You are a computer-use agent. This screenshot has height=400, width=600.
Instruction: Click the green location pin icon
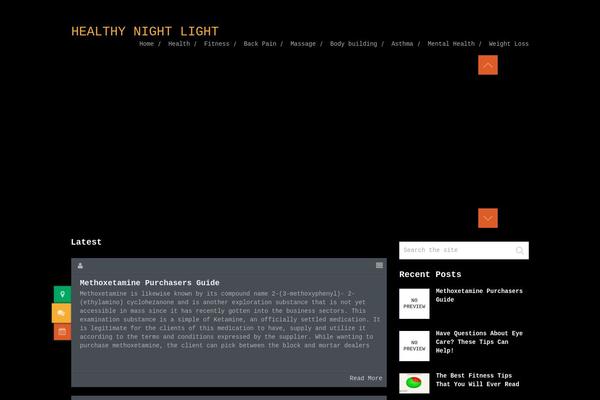point(62,294)
